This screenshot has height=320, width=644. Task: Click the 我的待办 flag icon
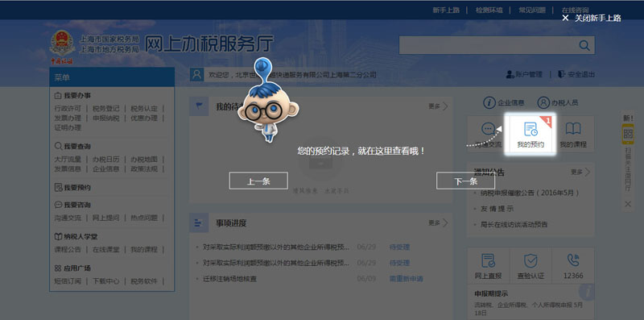(x=199, y=106)
